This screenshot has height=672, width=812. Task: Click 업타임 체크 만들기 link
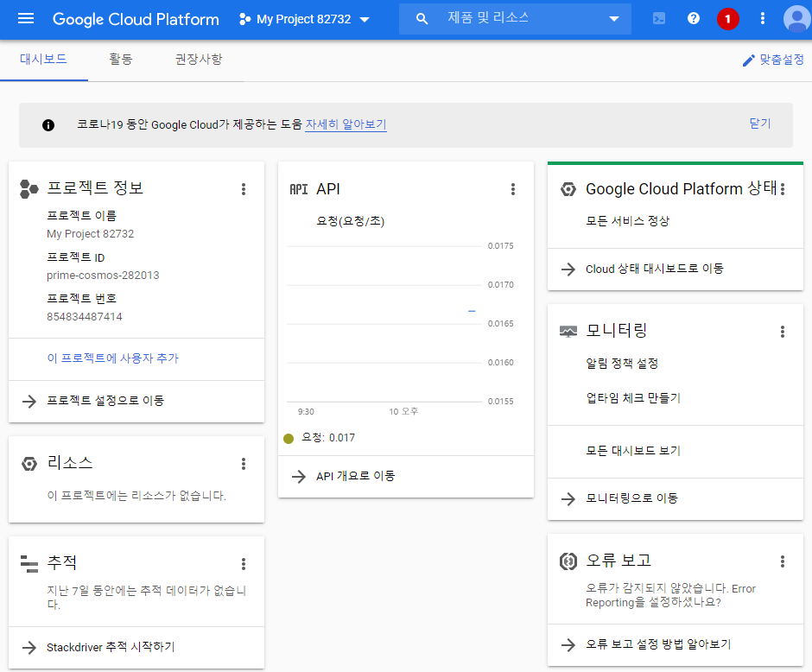coord(633,397)
